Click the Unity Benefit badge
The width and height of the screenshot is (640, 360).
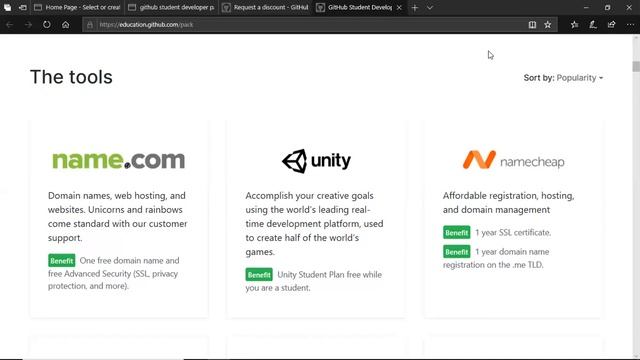tap(259, 275)
